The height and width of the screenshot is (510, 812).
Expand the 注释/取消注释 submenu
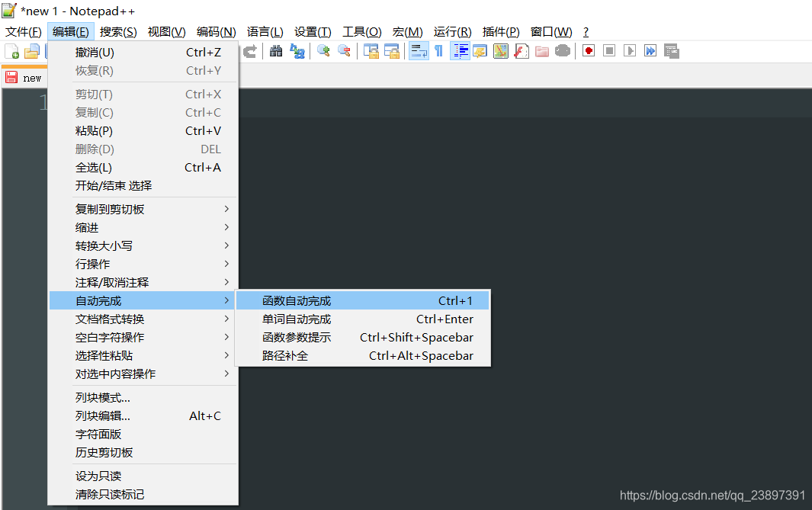143,283
